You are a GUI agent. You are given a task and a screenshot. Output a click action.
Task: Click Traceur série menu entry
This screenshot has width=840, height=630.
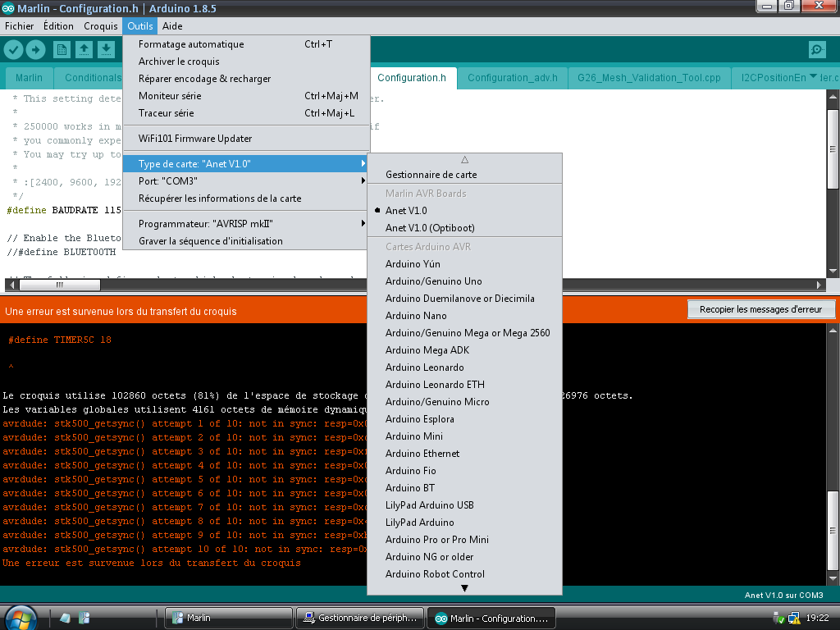pos(246,113)
